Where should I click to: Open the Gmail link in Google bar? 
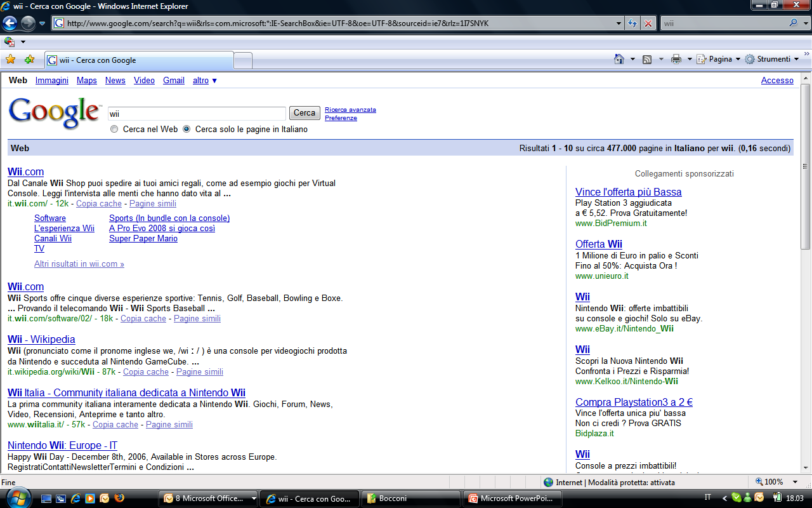[x=174, y=81]
